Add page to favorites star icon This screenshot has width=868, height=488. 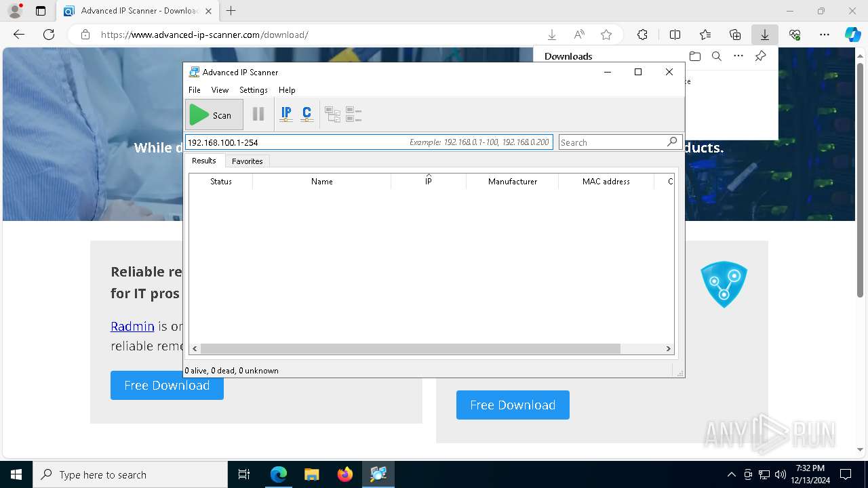(606, 35)
